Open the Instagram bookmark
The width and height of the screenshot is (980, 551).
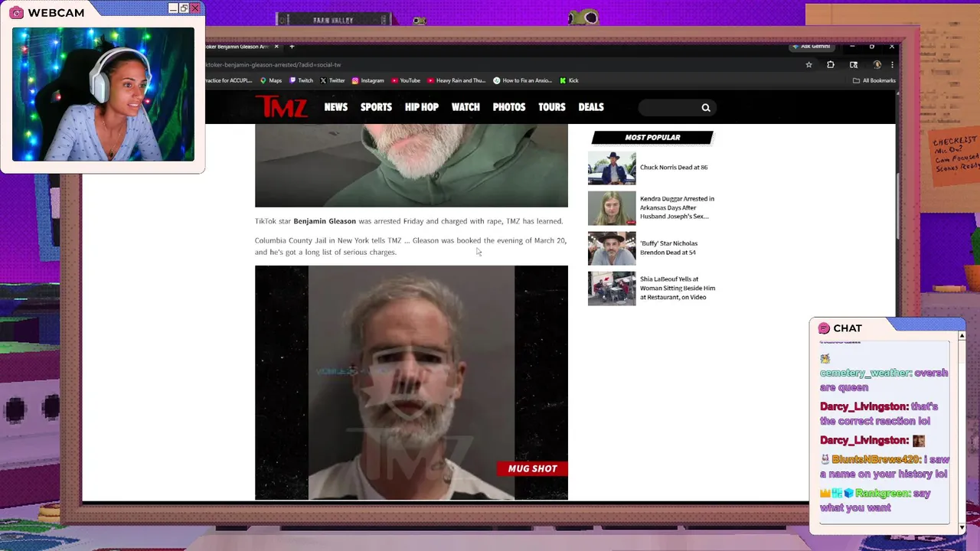pos(367,80)
